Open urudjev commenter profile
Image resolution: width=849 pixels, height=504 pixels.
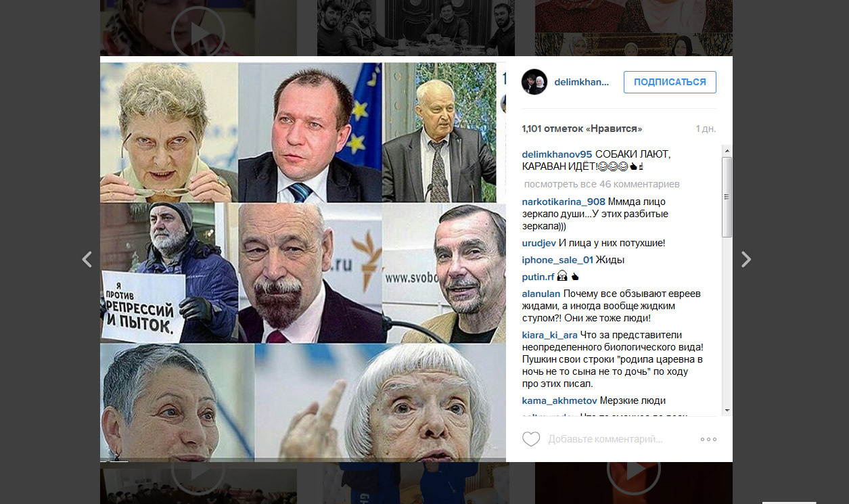[x=539, y=243]
